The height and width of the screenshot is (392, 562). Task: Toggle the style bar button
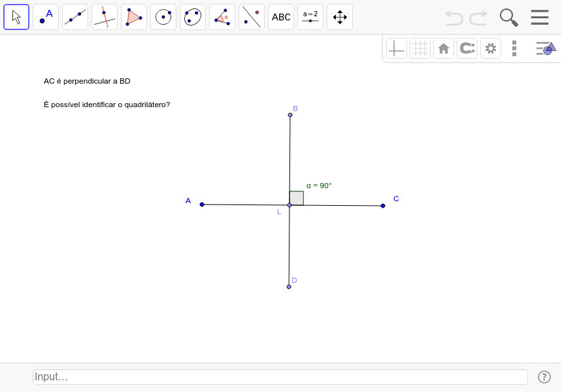pyautogui.click(x=546, y=48)
